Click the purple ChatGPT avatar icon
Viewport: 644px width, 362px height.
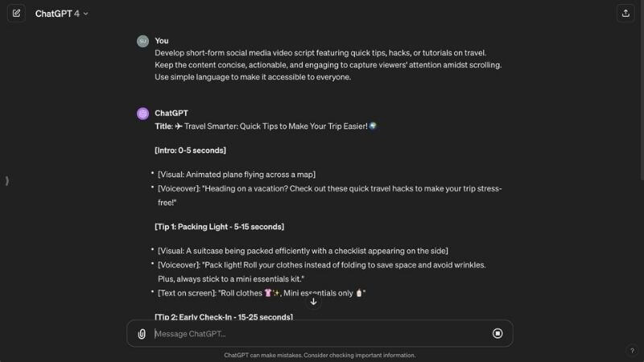point(142,113)
